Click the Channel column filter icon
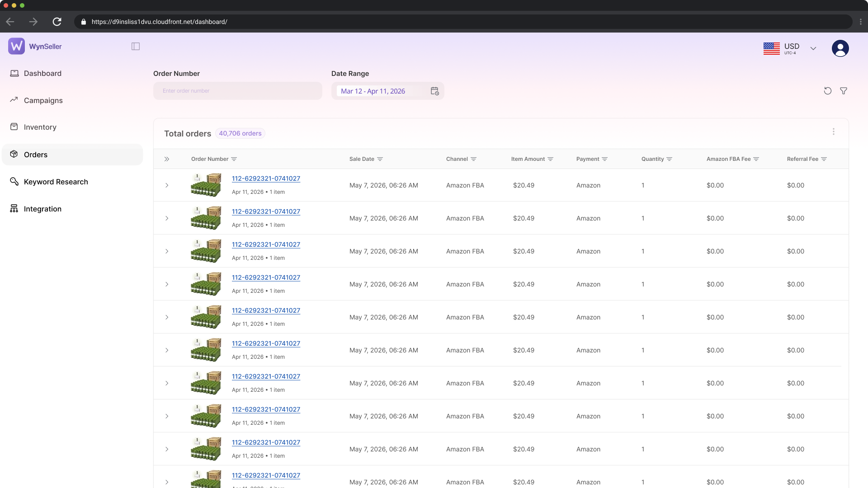The height and width of the screenshot is (488, 868). 473,159
